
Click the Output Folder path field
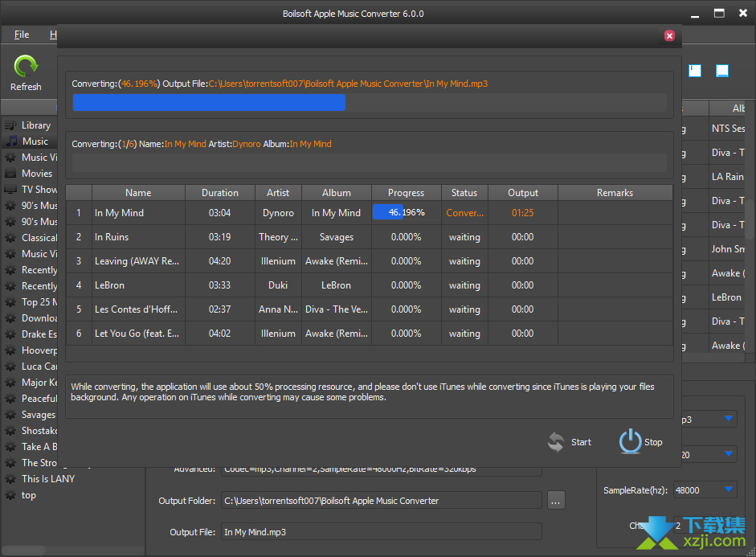click(x=382, y=501)
